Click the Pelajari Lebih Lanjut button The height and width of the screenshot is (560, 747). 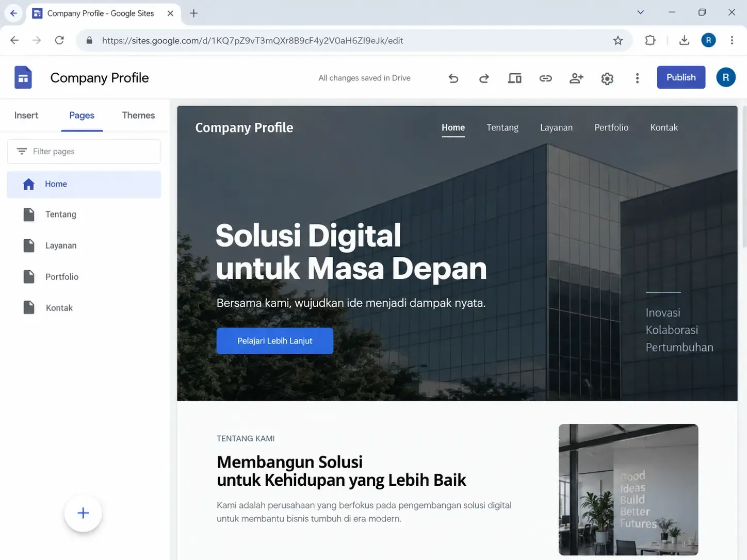coord(274,341)
